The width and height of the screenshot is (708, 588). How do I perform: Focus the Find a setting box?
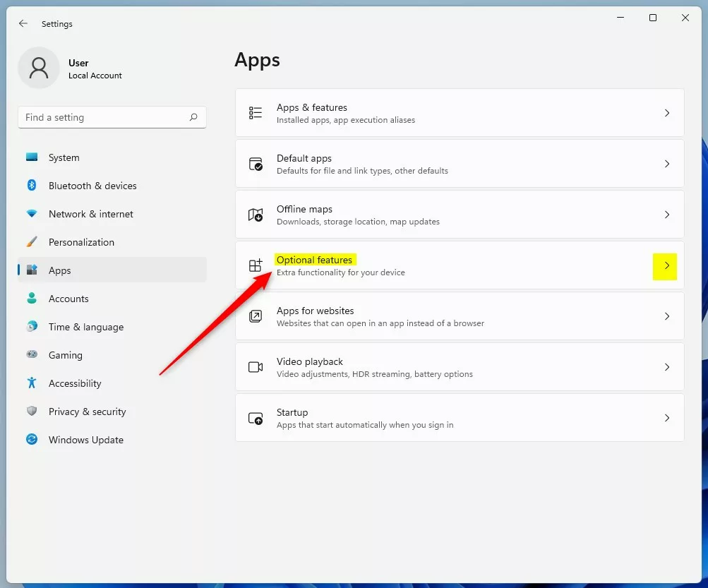(112, 117)
